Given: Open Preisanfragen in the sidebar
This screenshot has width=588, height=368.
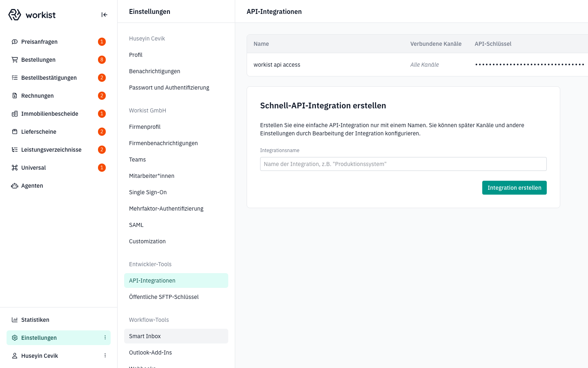Looking at the screenshot, I should coord(58,42).
